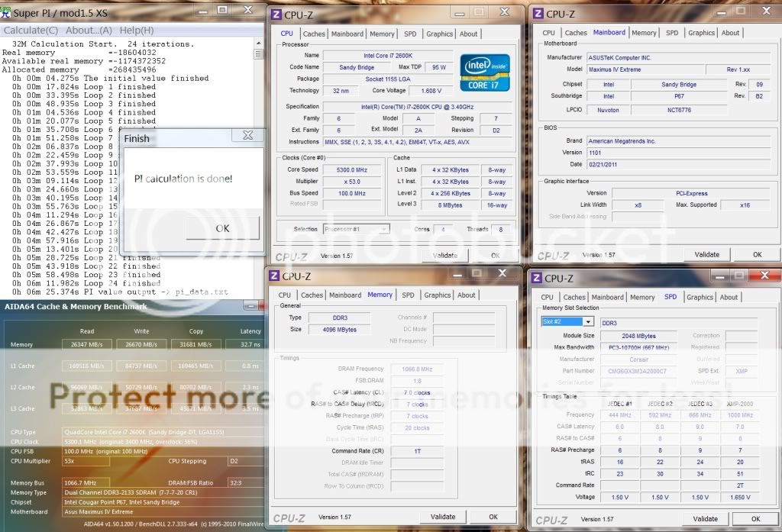Viewport: 782px width, 532px height.
Task: Open Graphics tab in CPU-Z SPD window
Action: click(x=700, y=297)
